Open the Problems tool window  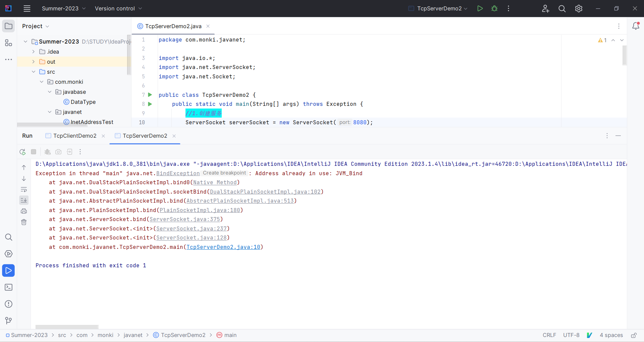(x=9, y=304)
